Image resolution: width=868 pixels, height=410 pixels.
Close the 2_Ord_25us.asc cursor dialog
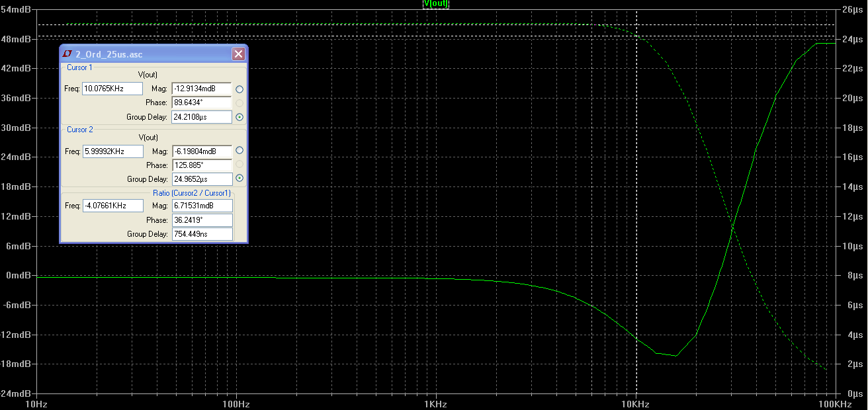point(238,54)
